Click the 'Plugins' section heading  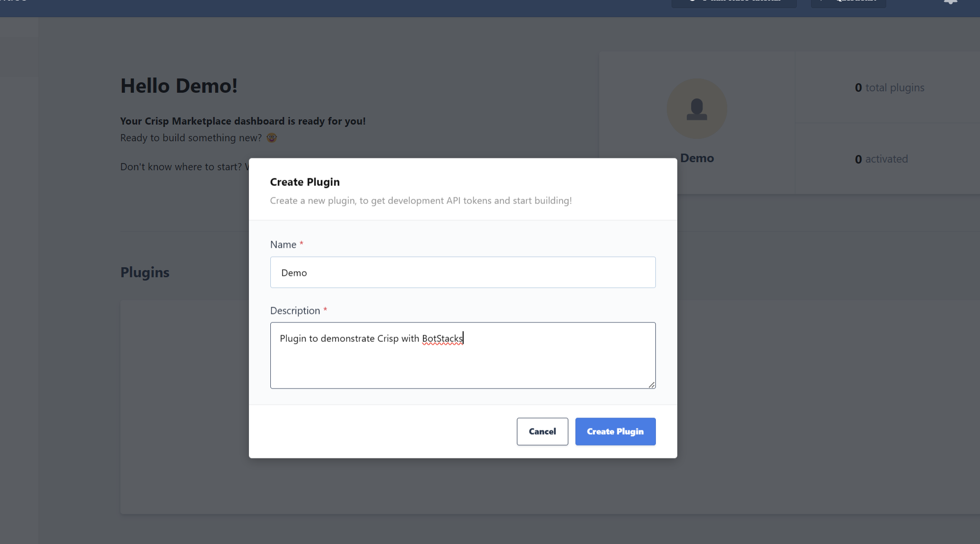pyautogui.click(x=145, y=272)
